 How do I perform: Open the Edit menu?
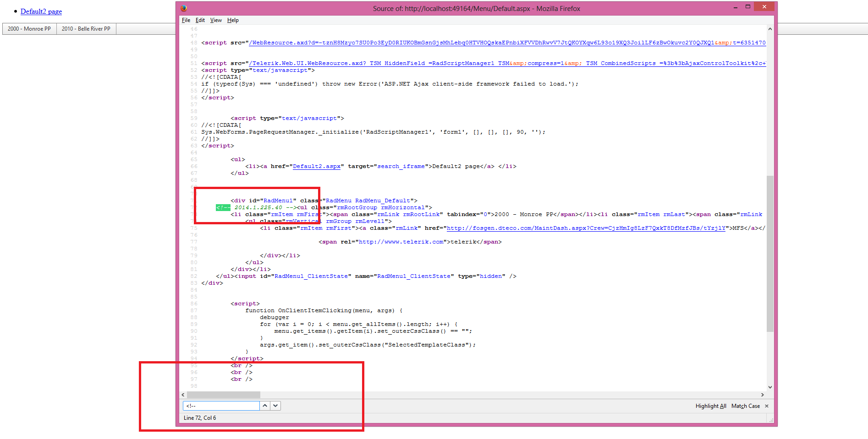point(200,20)
